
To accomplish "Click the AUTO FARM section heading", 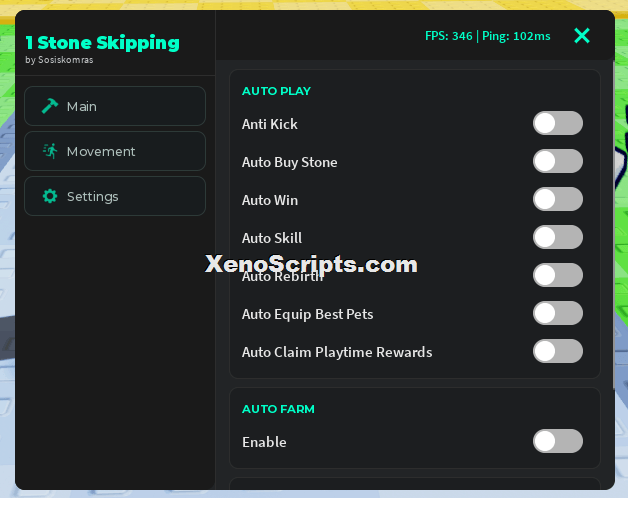I will (x=278, y=409).
